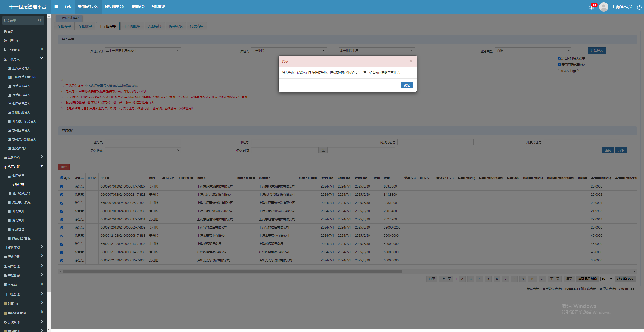Click the red 删除 button
This screenshot has width=644, height=332.
click(x=64, y=167)
